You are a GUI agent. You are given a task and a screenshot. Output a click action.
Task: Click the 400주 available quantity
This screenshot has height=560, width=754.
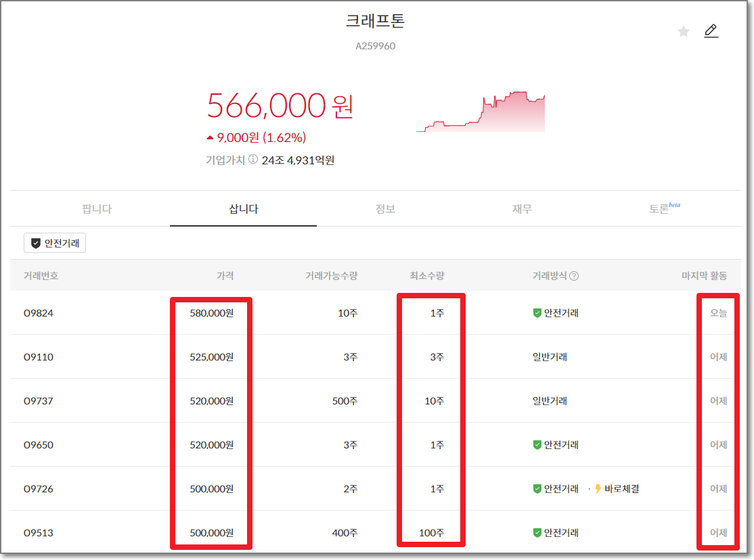click(x=345, y=532)
